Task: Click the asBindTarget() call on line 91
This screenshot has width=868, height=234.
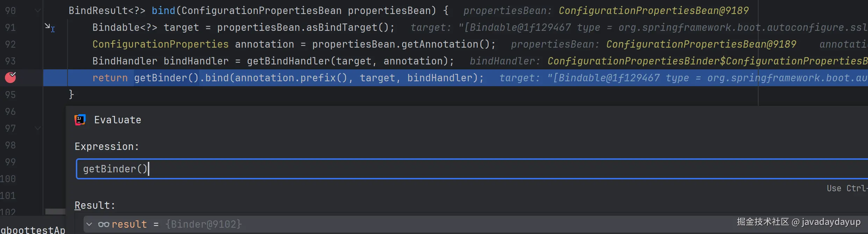Action: click(x=350, y=27)
